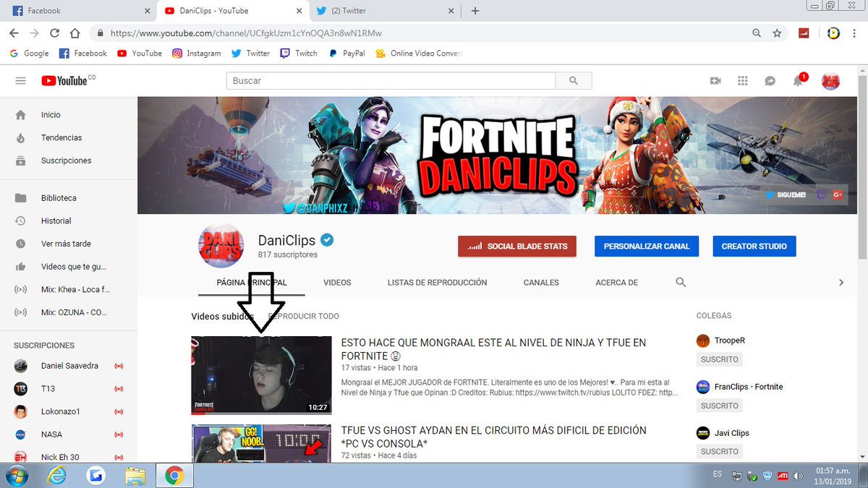Screen dimensions: 868x488
Task: Open the account avatar menu
Action: 830,81
